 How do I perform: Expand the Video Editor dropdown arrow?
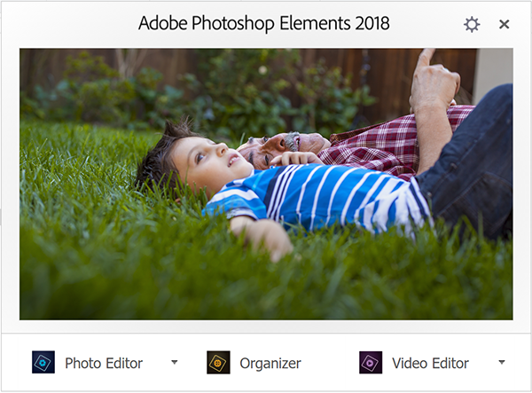[x=502, y=362]
